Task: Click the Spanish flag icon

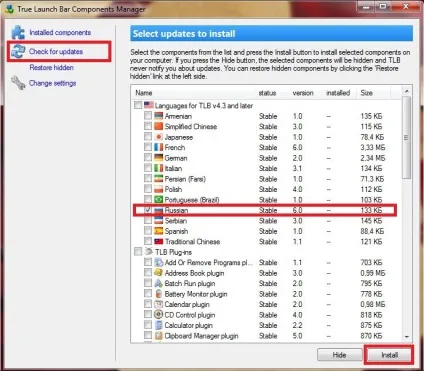Action: click(x=159, y=231)
